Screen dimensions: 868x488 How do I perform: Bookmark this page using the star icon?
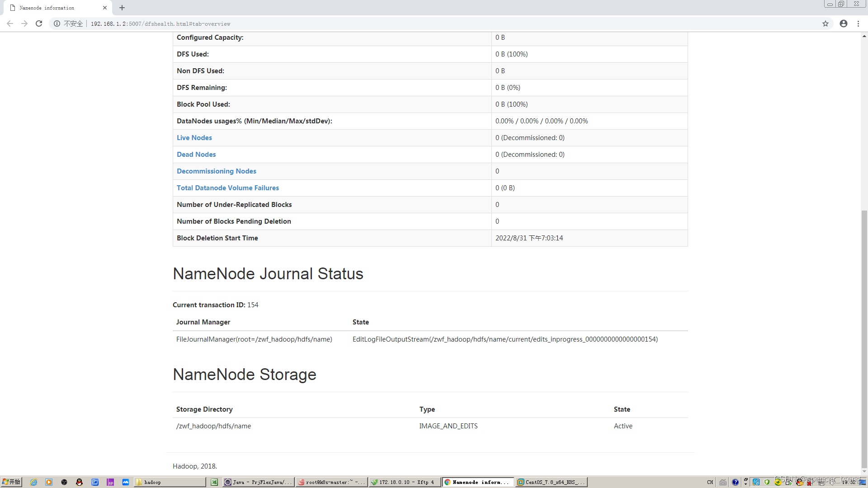pyautogui.click(x=826, y=23)
